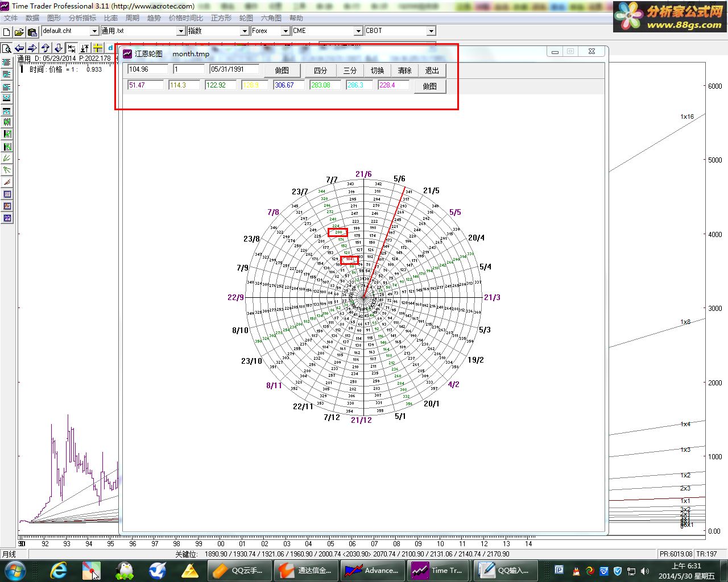Click the 228.4 value field
This screenshot has width=728, height=582.
[x=394, y=85]
